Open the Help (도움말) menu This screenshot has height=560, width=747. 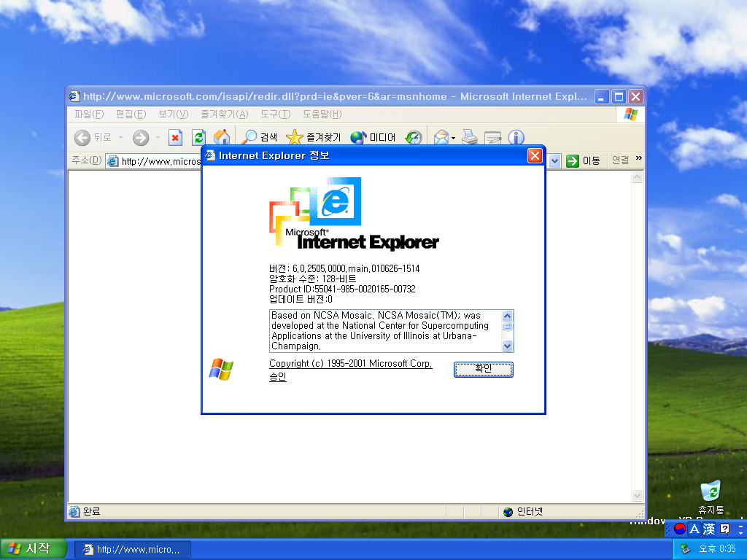[322, 114]
